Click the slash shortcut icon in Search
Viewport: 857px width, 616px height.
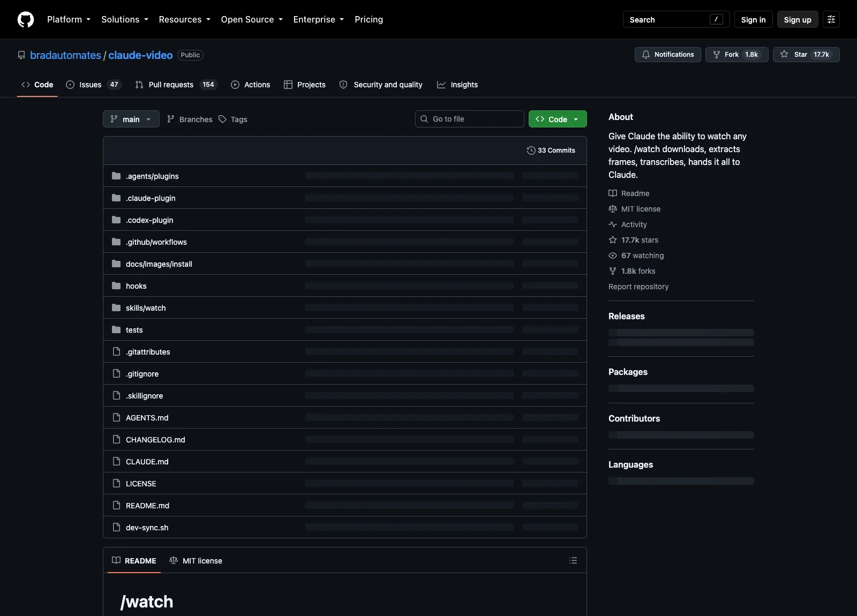point(716,19)
